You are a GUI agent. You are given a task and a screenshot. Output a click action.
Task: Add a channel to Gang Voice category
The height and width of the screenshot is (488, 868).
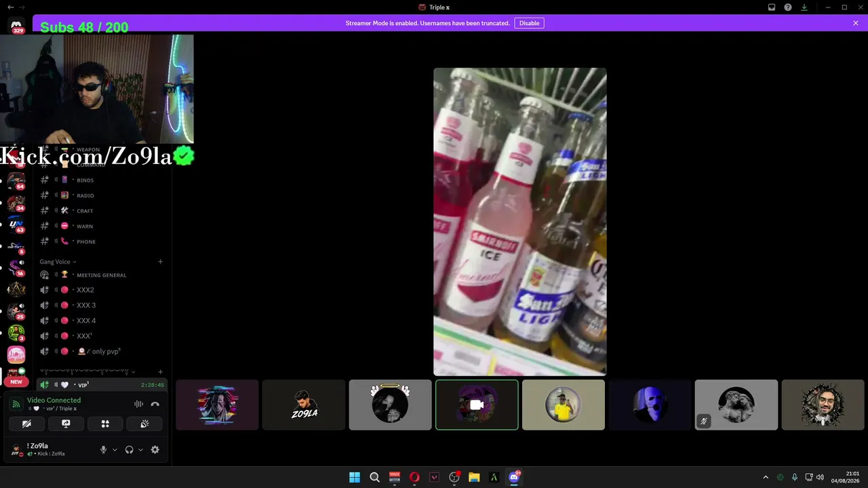(x=161, y=262)
